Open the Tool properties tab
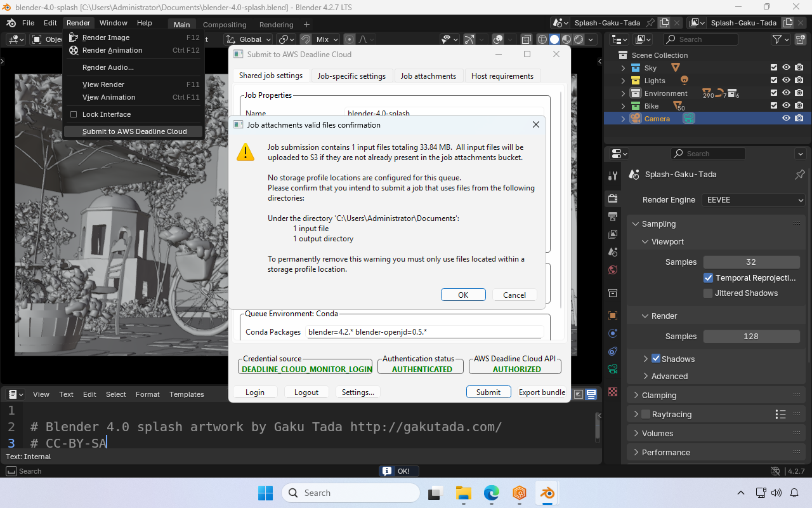 pos(612,175)
